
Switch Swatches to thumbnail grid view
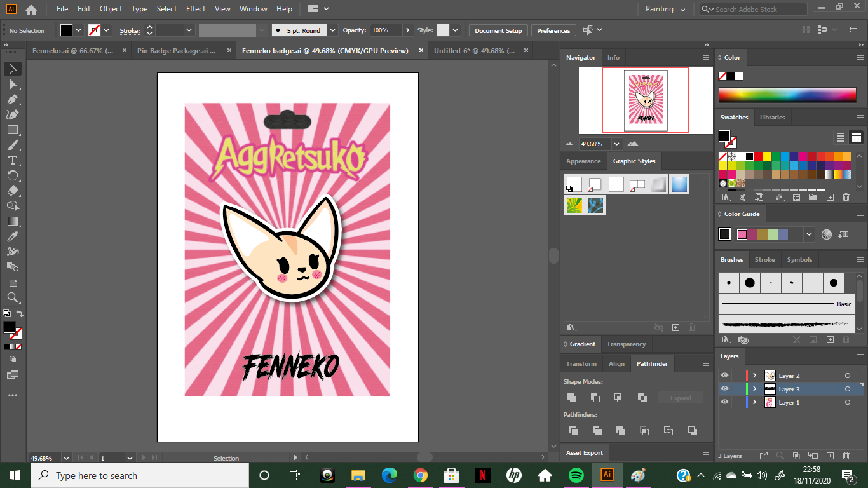[x=856, y=137]
